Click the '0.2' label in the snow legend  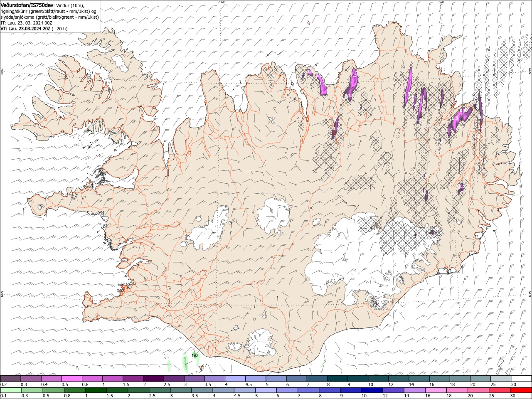pyautogui.click(x=3, y=384)
